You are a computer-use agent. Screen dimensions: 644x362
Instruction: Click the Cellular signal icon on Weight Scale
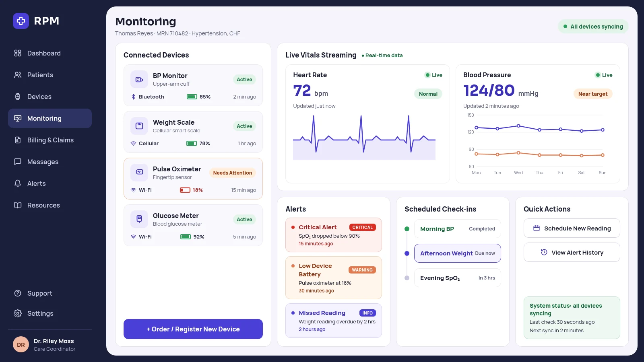click(133, 144)
